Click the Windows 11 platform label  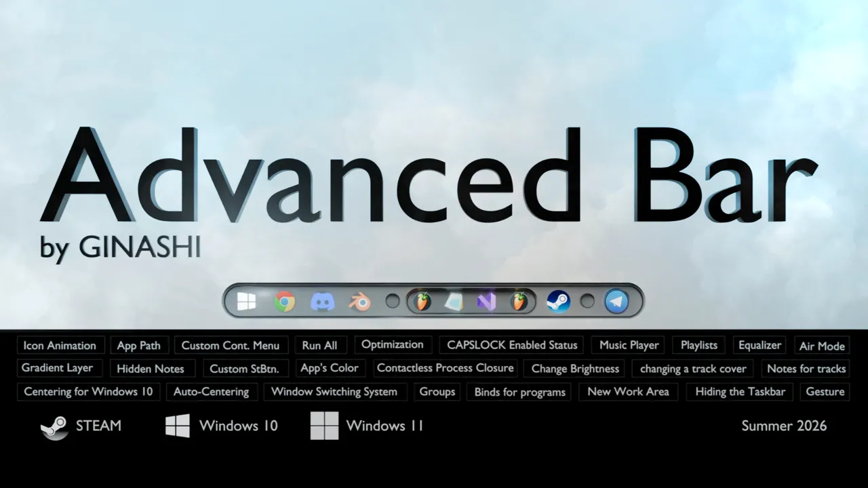click(385, 426)
